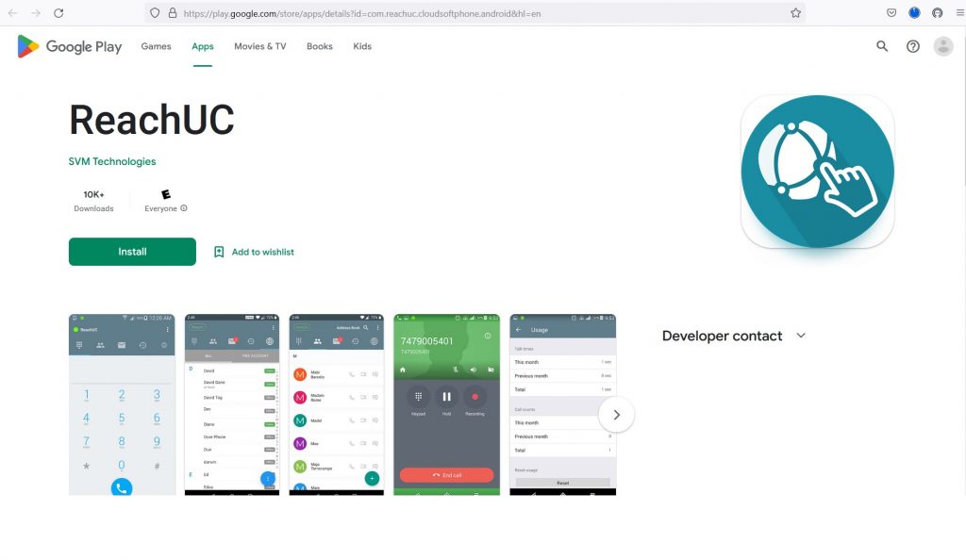Screen dimensions: 966x560
Task: Open the Firefox hamburger menu
Action: point(959,13)
